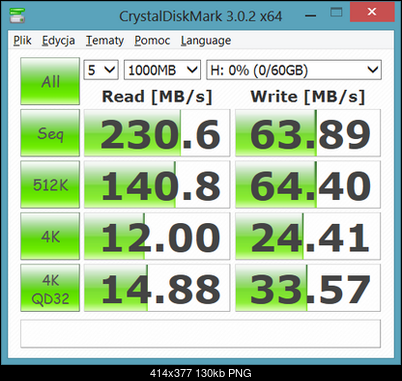This screenshot has height=381, width=402.
Task: Close the CrystalDiskMark window
Action: pyautogui.click(x=372, y=13)
